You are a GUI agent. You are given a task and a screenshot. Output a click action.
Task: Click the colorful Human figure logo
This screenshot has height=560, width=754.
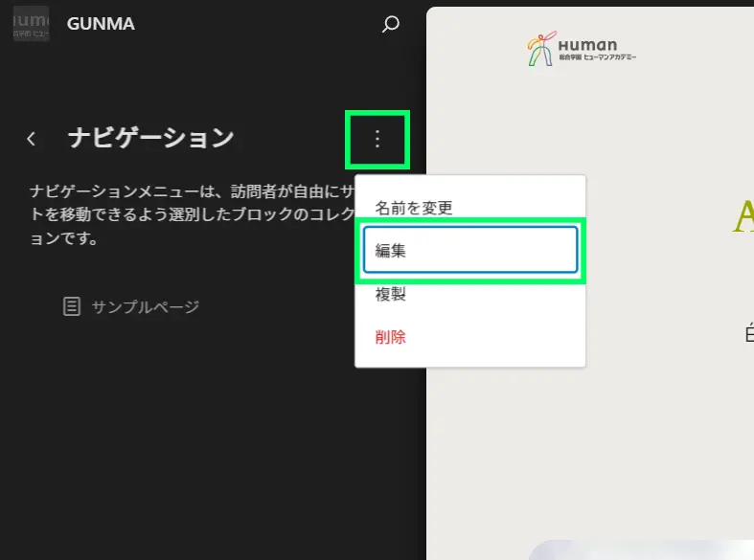pos(540,50)
